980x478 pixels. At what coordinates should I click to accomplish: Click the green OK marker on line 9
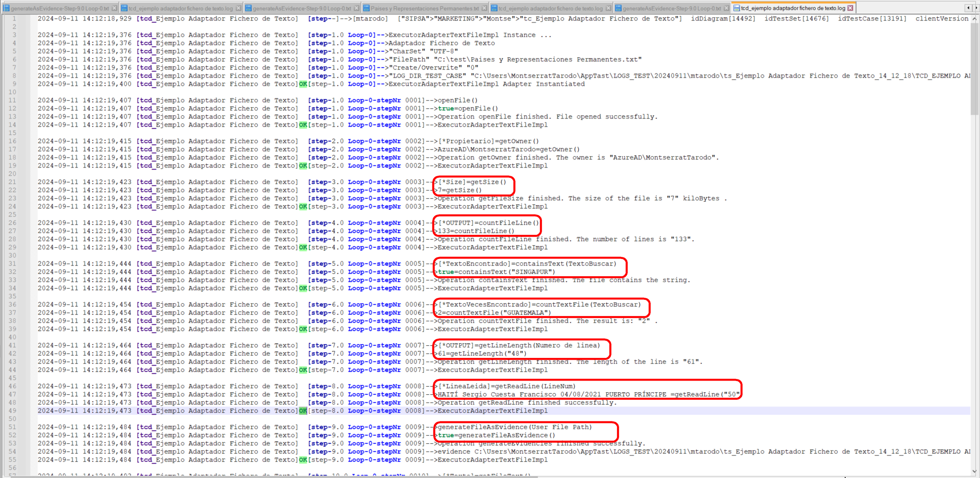coord(303,84)
